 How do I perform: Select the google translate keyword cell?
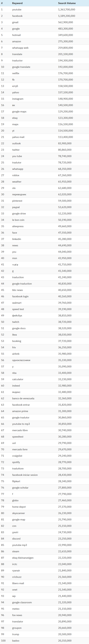click(21, 67)
